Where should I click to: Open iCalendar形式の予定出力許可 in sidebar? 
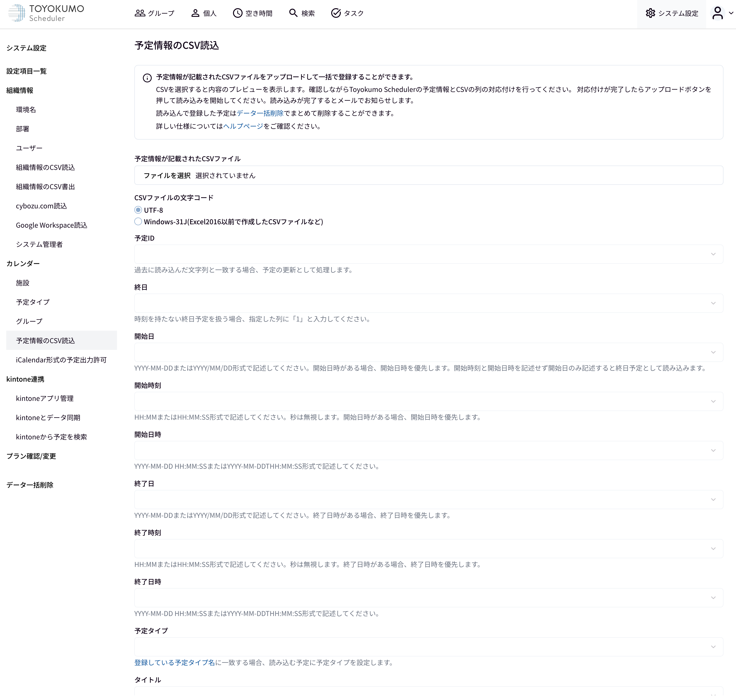click(61, 360)
